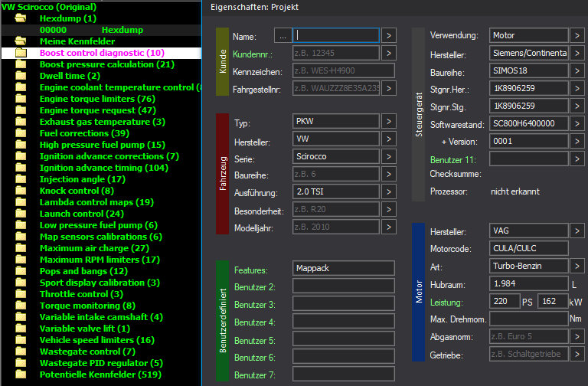Select the Lambda control maps (19) entry
Image resolution: width=588 pixels, height=386 pixels.
click(96, 202)
